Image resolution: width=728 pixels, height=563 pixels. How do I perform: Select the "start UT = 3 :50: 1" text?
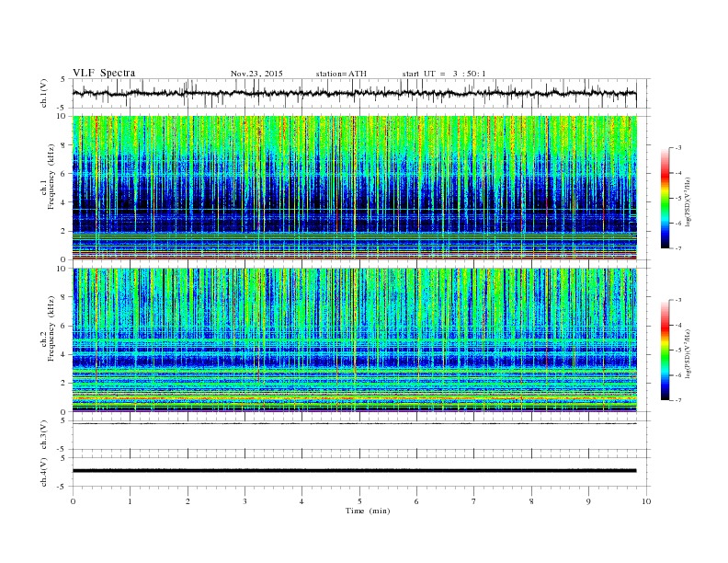444,74
